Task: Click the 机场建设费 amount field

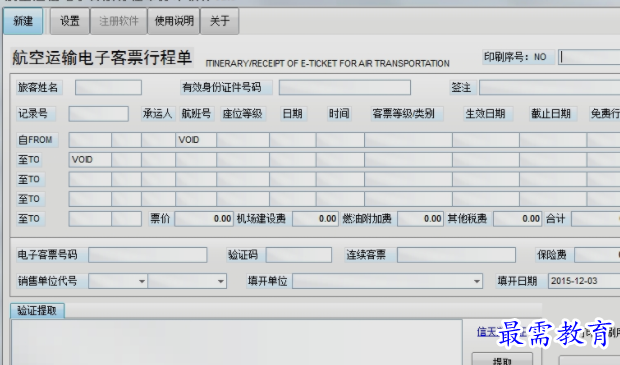Action: pyautogui.click(x=315, y=219)
